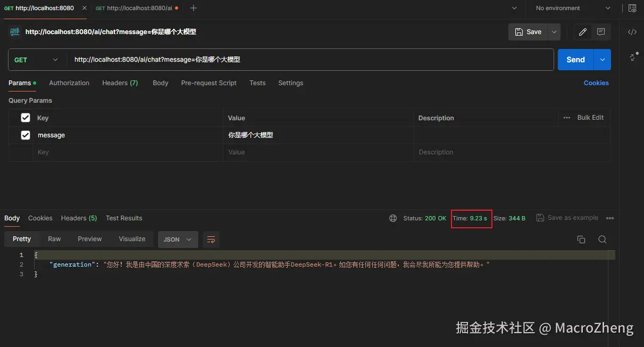Screen dimensions: 644x347
Task: Click the pencil edit icon
Action: 583,32
